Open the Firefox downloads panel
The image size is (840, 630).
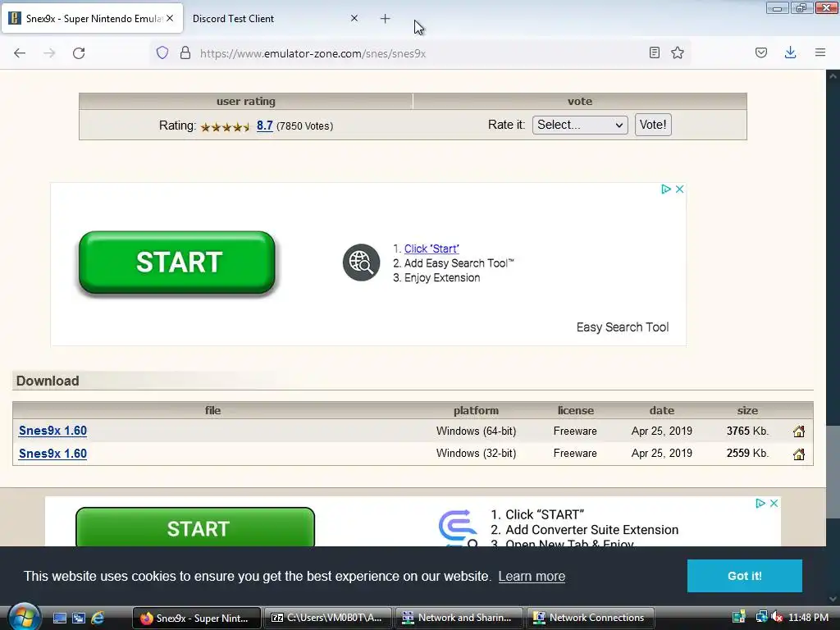790,52
